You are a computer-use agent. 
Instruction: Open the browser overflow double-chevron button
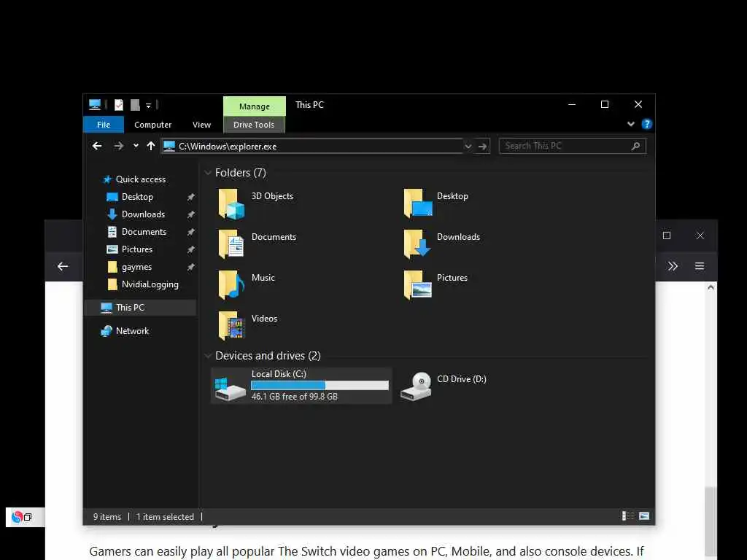672,266
